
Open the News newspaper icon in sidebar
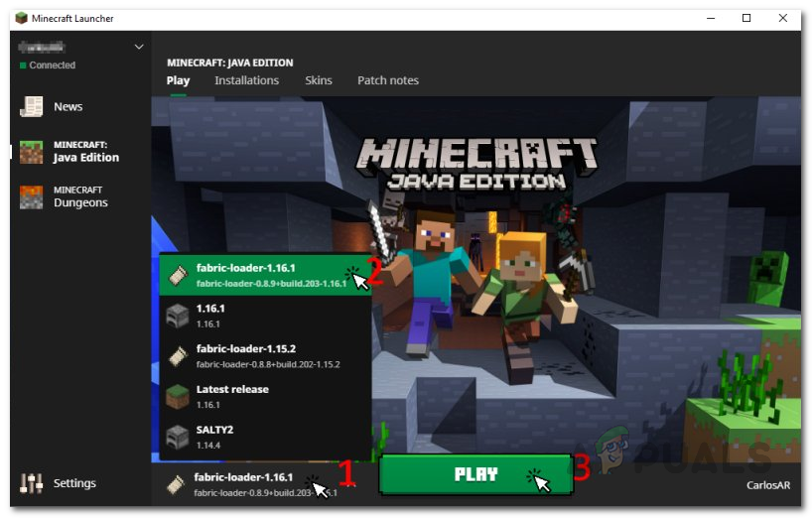tap(31, 106)
